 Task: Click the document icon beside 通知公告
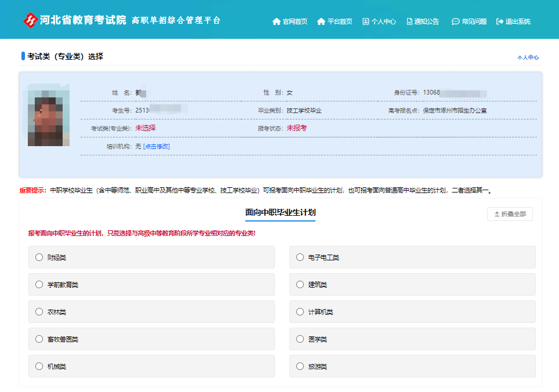click(x=409, y=21)
